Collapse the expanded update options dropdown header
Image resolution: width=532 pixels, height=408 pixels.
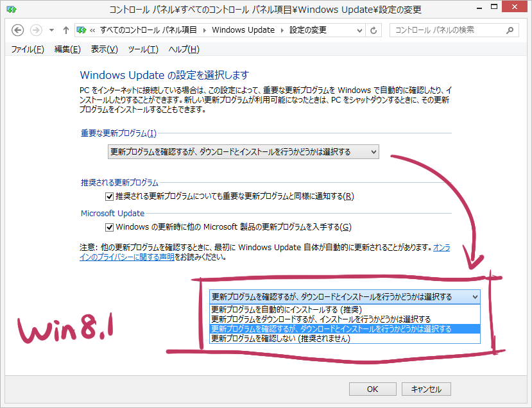click(x=345, y=297)
